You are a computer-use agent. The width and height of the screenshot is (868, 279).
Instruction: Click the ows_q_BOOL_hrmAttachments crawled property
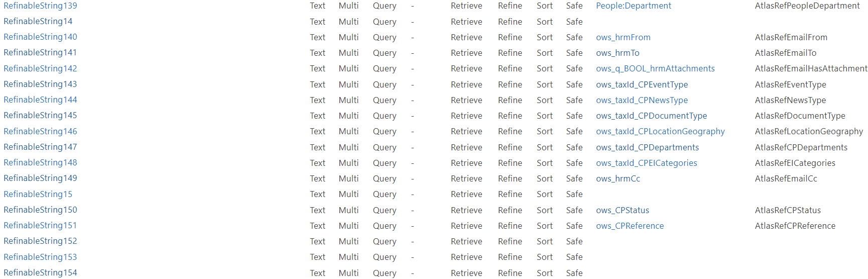coord(655,69)
